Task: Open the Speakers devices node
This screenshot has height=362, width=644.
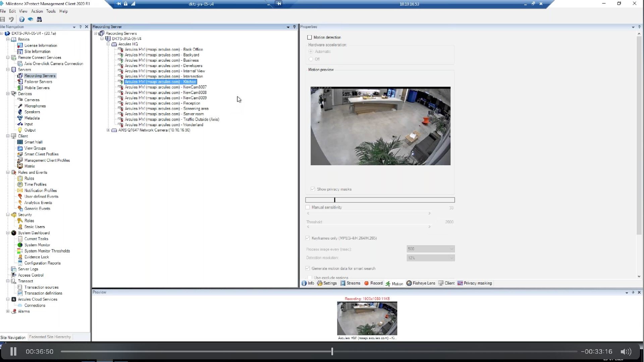Action: [x=32, y=112]
